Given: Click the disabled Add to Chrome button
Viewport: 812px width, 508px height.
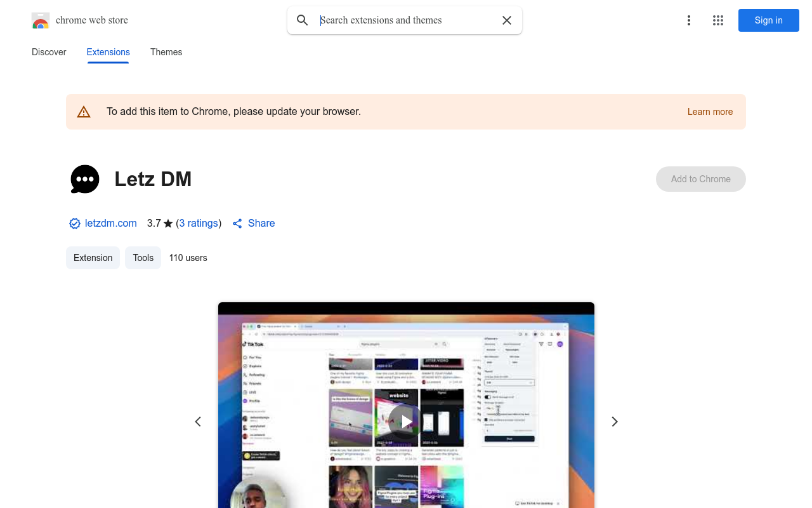Looking at the screenshot, I should [701, 179].
